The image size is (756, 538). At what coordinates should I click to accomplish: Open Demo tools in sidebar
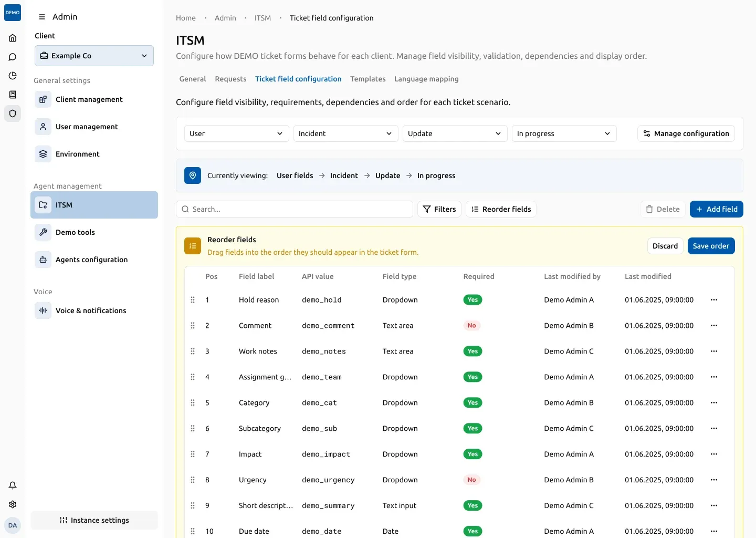click(94, 232)
